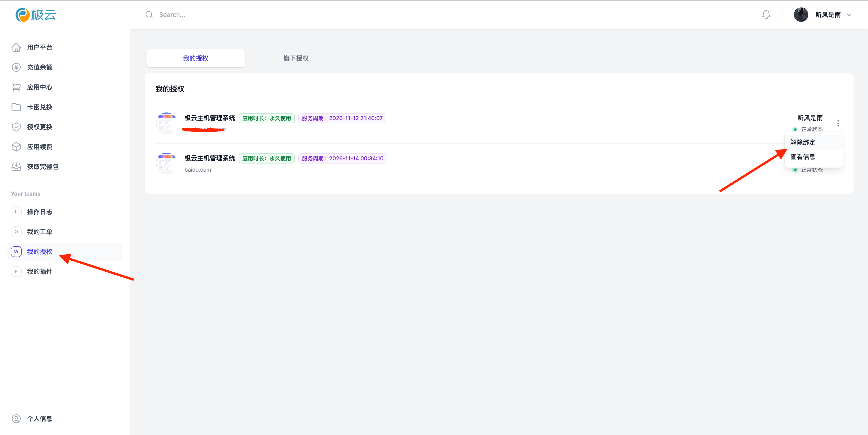The image size is (868, 435).
Task: Go to 我的工单 in sidebar
Action: pyautogui.click(x=39, y=232)
